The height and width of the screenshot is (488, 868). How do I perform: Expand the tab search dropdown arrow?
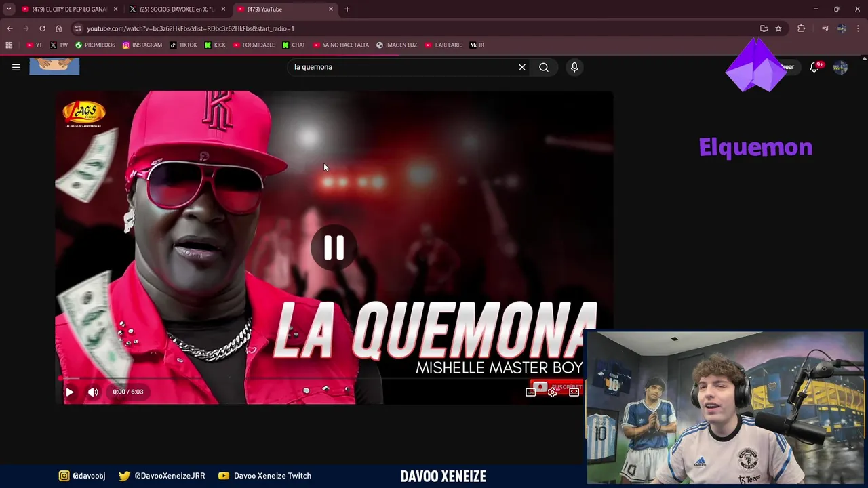coord(9,9)
